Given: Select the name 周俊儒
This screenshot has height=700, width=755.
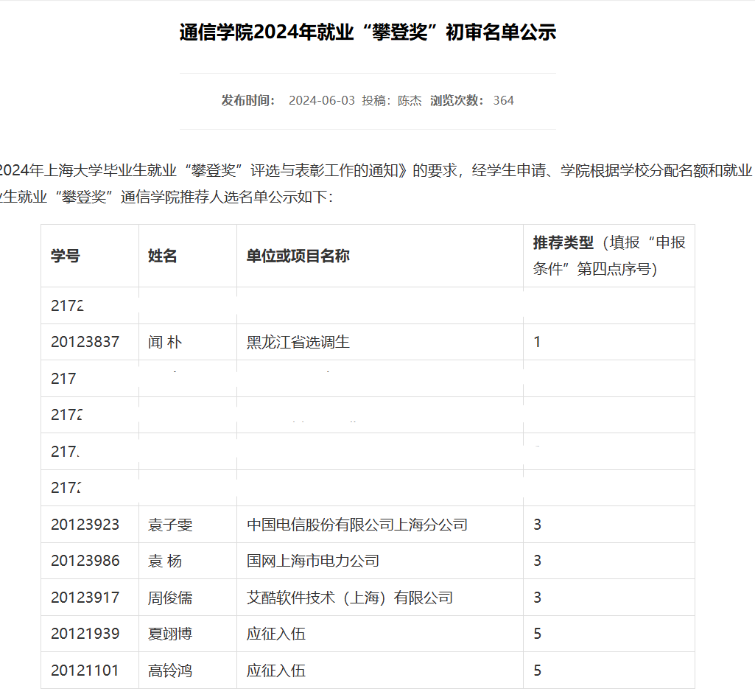Looking at the screenshot, I should coord(170,598).
